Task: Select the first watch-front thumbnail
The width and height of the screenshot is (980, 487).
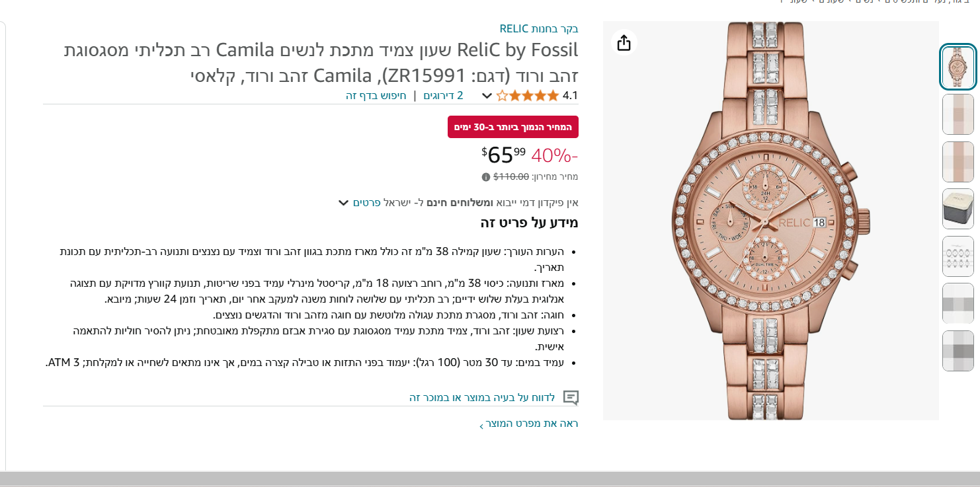Action: (x=958, y=67)
